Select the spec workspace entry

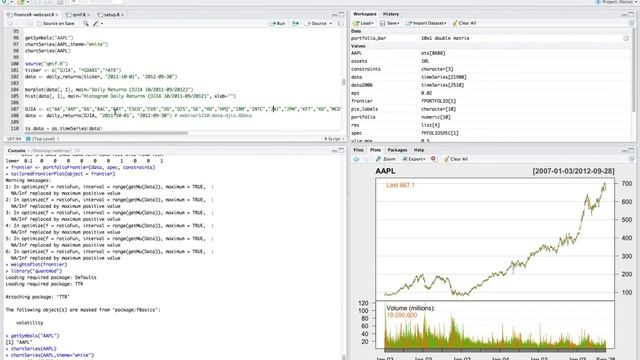(490, 133)
